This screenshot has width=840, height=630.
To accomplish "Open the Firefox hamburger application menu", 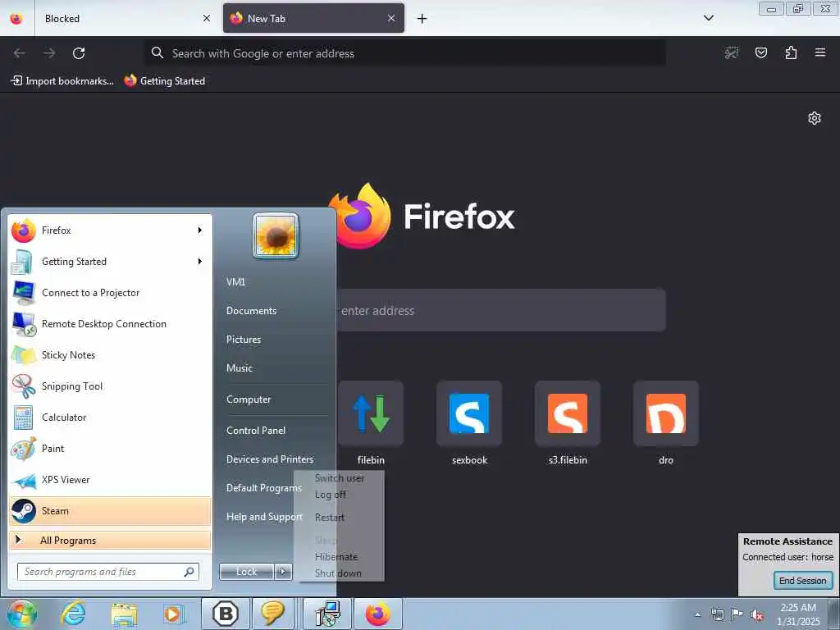I will click(x=820, y=52).
